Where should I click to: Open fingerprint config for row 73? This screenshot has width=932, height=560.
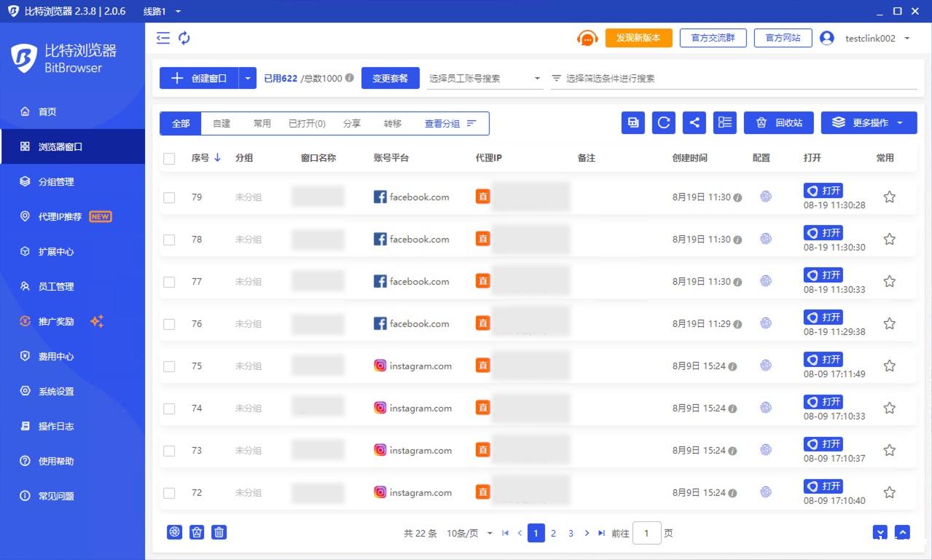click(x=766, y=450)
